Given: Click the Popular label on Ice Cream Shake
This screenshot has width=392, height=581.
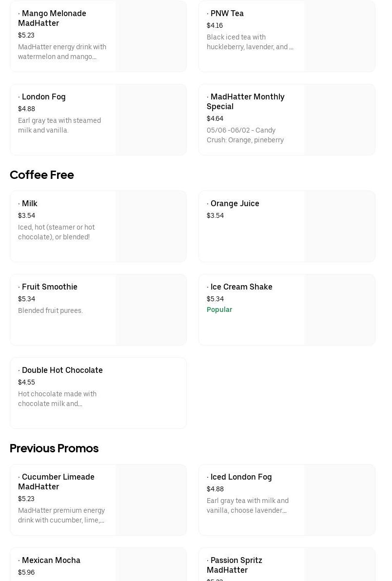Looking at the screenshot, I should tap(219, 310).
